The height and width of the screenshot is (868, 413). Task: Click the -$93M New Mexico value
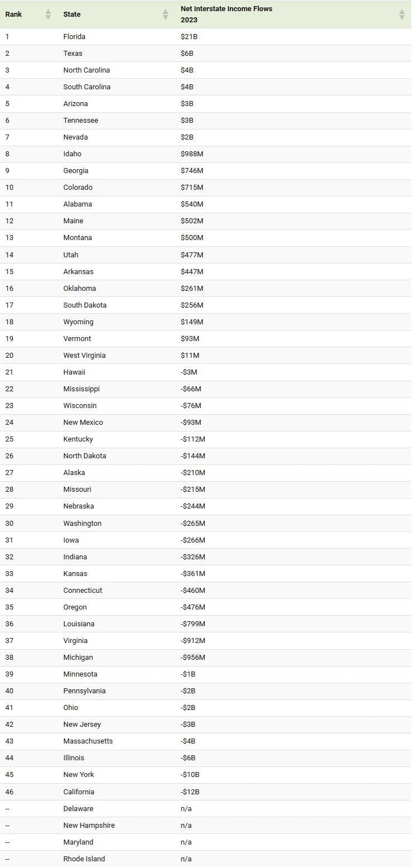point(191,423)
